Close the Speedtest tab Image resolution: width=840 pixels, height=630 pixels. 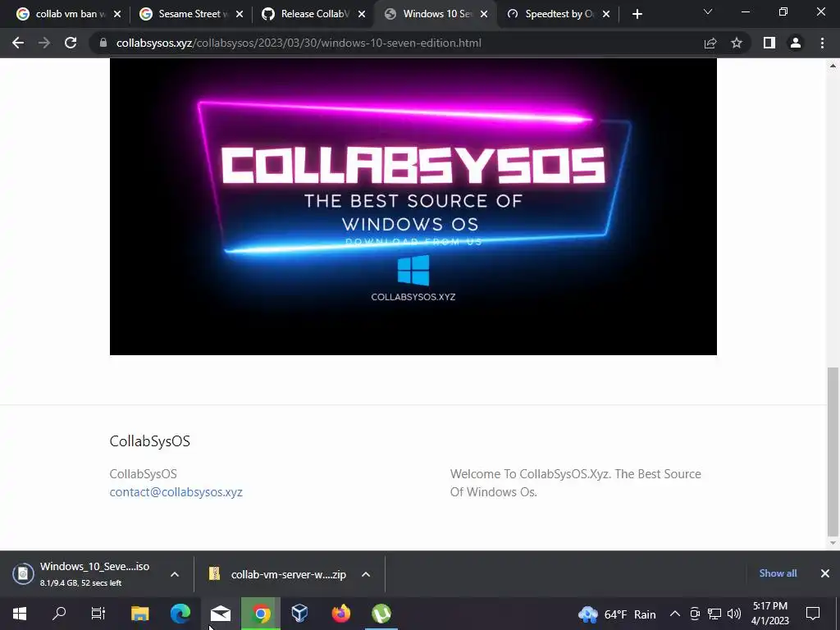pyautogui.click(x=606, y=14)
